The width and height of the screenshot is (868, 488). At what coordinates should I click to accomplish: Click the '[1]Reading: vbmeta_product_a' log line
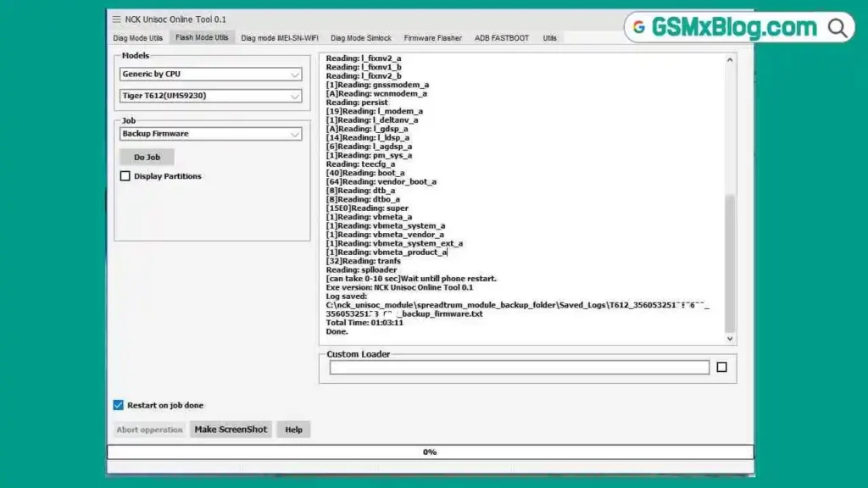click(x=387, y=252)
